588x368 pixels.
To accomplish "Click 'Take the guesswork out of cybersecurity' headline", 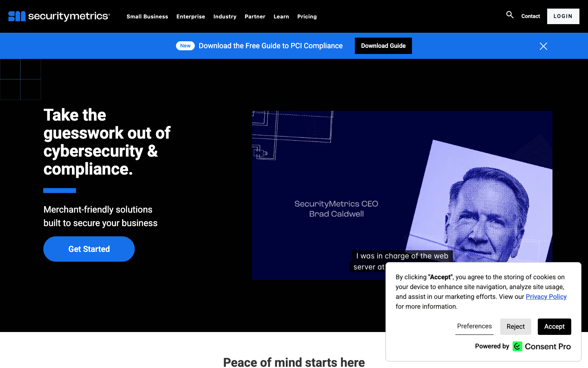I will click(x=107, y=142).
